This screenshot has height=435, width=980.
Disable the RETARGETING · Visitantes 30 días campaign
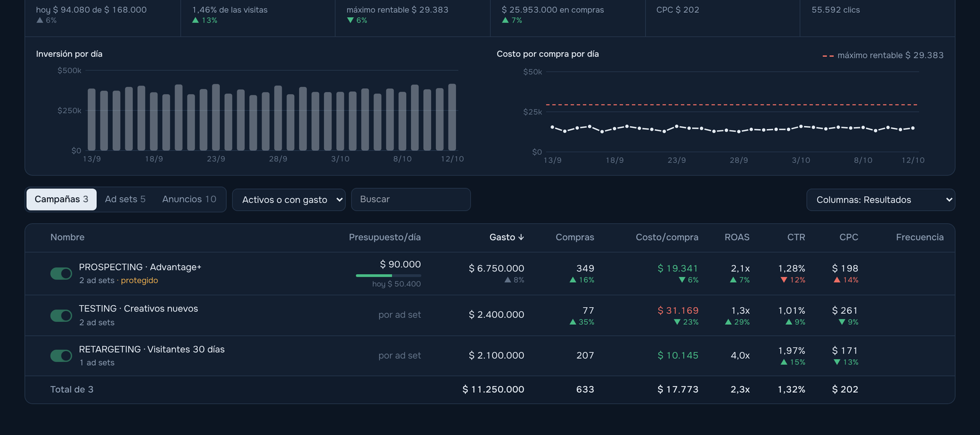tap(61, 355)
